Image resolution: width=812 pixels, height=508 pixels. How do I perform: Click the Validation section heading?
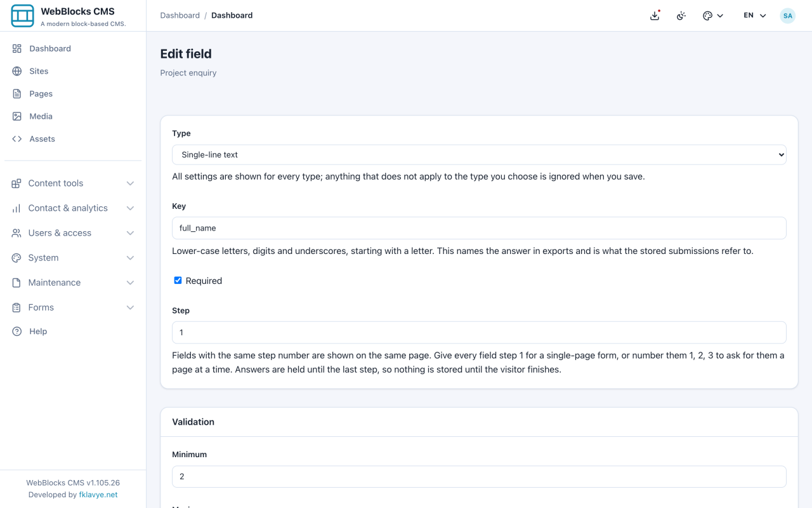point(193,422)
